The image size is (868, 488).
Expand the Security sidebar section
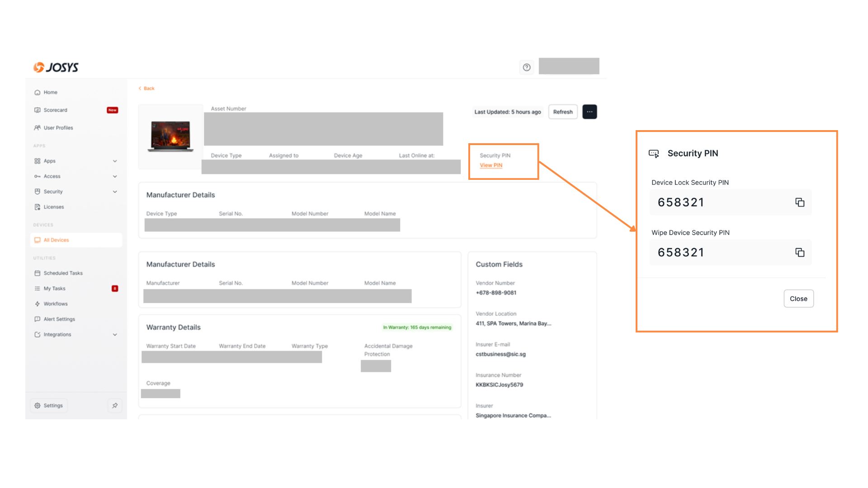[x=115, y=192]
